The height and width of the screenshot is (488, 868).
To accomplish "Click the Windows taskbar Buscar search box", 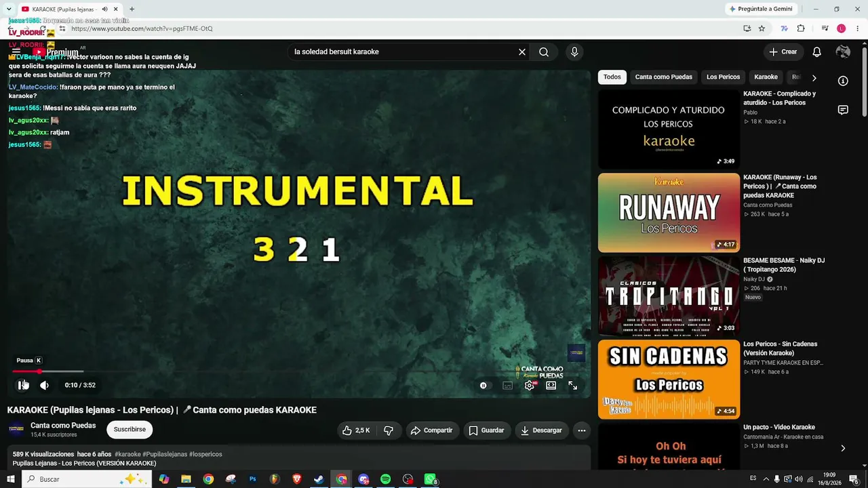I will (87, 479).
